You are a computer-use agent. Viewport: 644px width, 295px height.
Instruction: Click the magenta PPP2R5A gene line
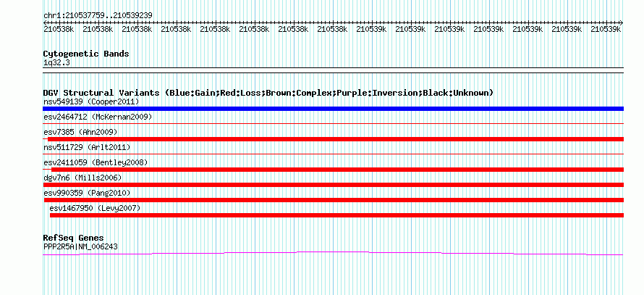pos(333,253)
